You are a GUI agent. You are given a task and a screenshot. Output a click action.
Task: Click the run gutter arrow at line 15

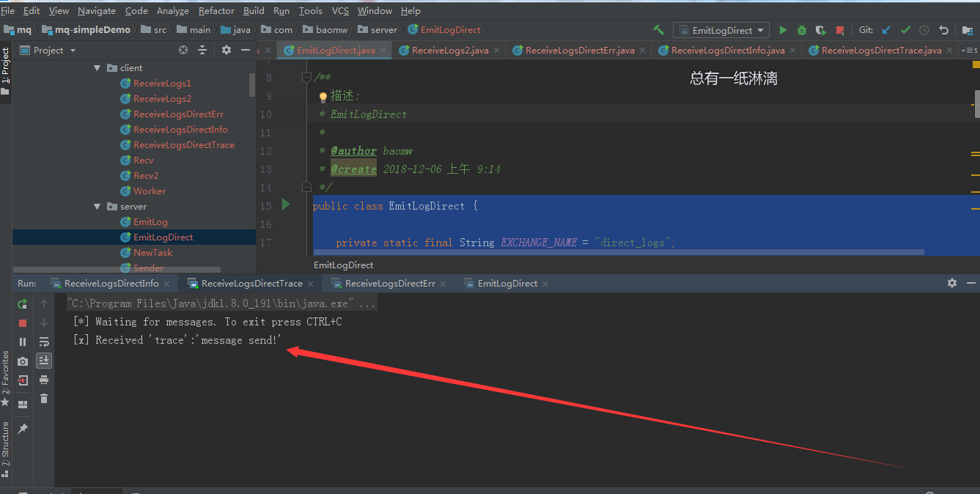point(286,205)
